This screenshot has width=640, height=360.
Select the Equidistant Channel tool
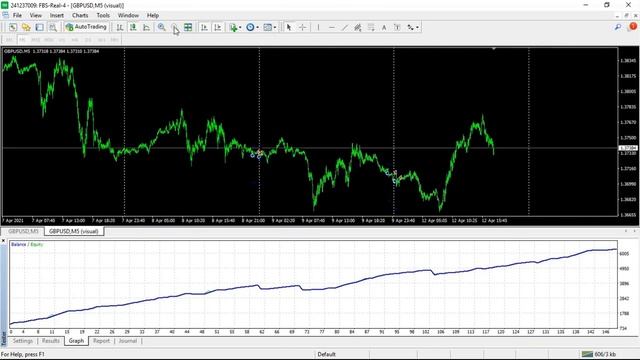[358, 27]
